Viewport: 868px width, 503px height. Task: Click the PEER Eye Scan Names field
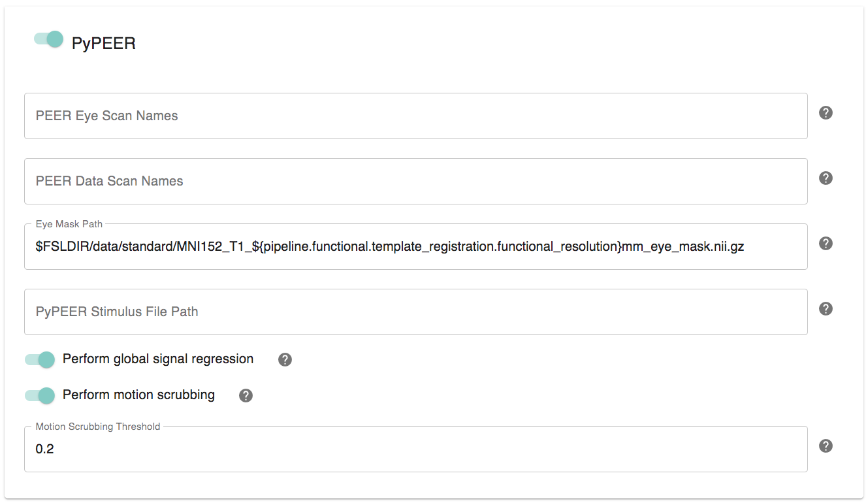click(415, 116)
